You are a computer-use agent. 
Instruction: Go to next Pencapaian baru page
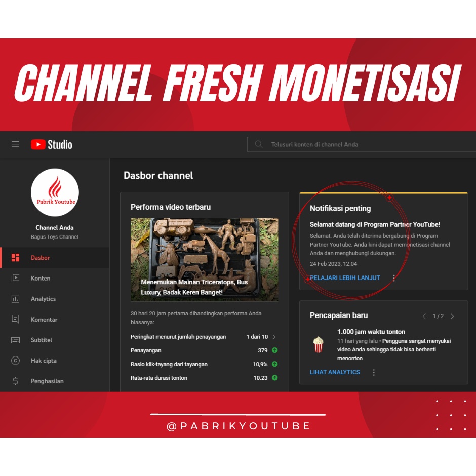(x=452, y=316)
